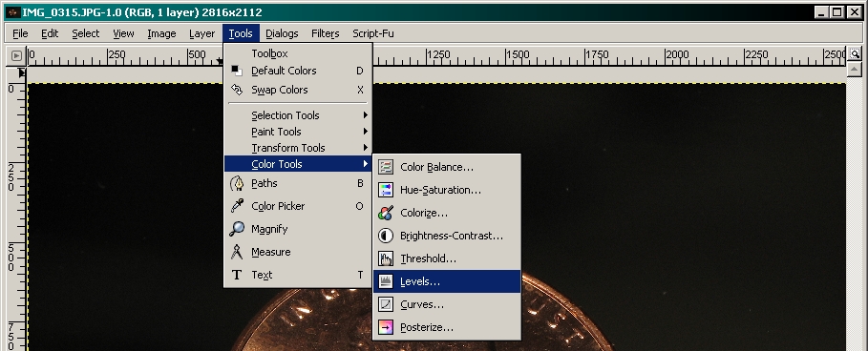Open the Filters menu
This screenshot has height=351, width=868.
325,33
